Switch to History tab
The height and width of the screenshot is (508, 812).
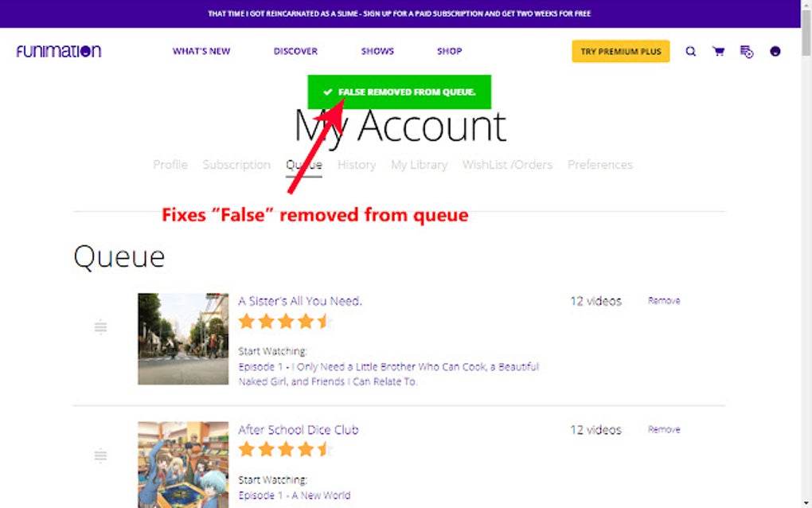[357, 165]
